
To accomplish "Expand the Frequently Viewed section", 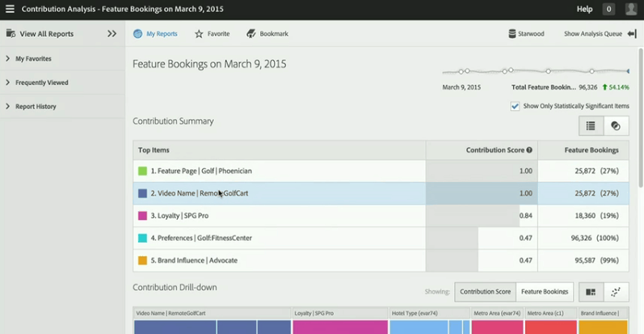I will point(7,82).
